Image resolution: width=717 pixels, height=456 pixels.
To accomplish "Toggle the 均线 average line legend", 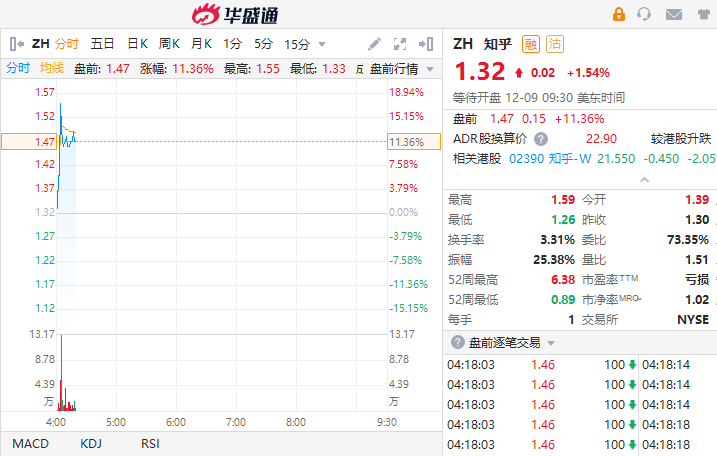I will [52, 68].
